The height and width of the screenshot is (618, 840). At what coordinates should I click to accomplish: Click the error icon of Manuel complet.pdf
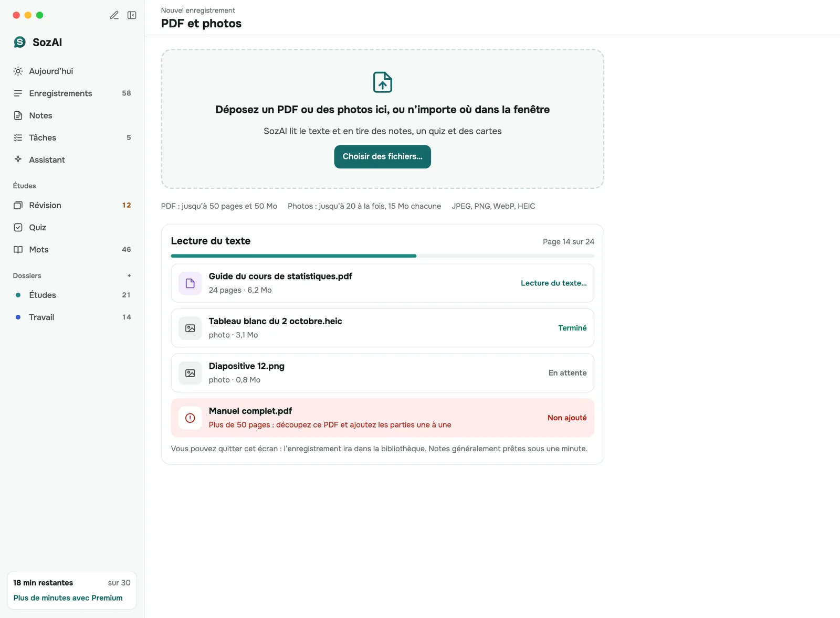(x=190, y=418)
